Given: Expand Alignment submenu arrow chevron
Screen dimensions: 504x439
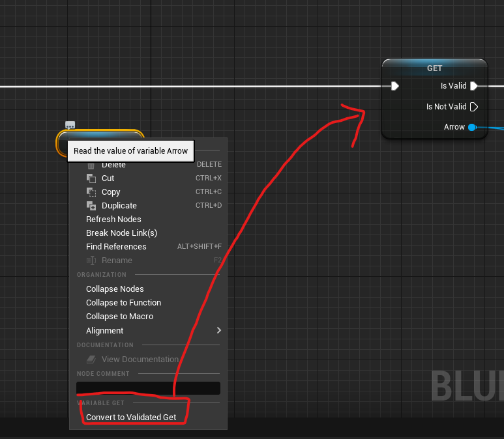Looking at the screenshot, I should coord(219,330).
